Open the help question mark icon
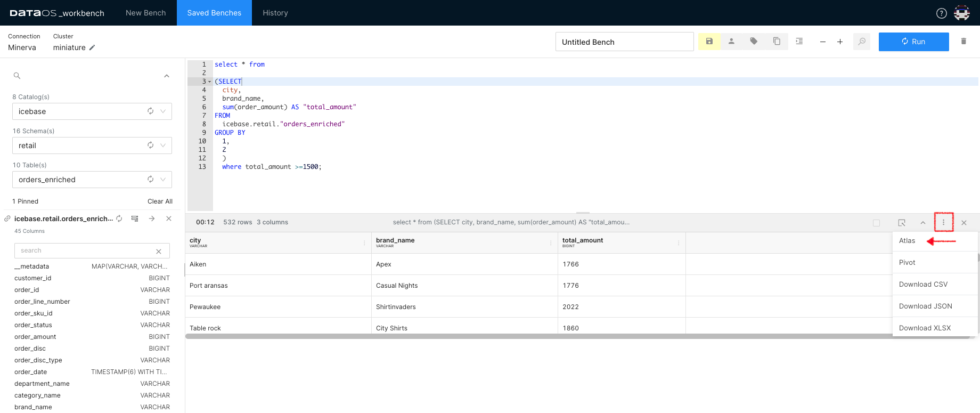The height and width of the screenshot is (413, 980). (942, 13)
